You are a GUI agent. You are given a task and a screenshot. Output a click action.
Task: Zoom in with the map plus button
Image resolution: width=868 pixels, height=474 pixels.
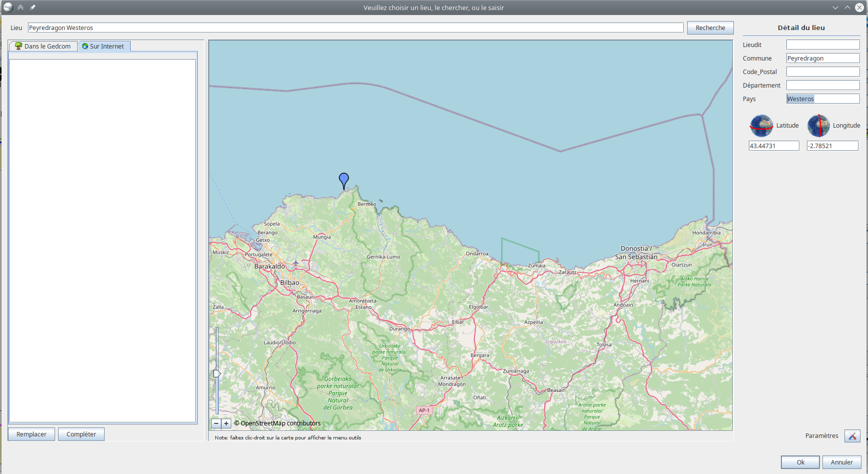(226, 423)
